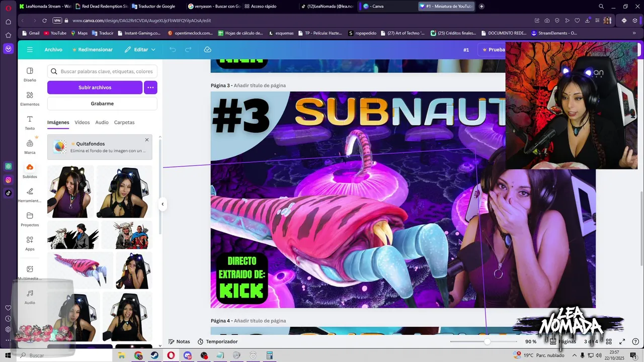Collapse the side panel with arrow handle
This screenshot has width=644, height=362.
[x=163, y=204]
